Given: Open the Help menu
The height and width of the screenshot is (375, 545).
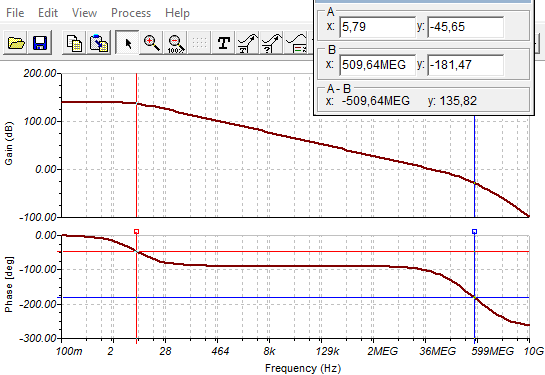Looking at the screenshot, I should pos(177,13).
